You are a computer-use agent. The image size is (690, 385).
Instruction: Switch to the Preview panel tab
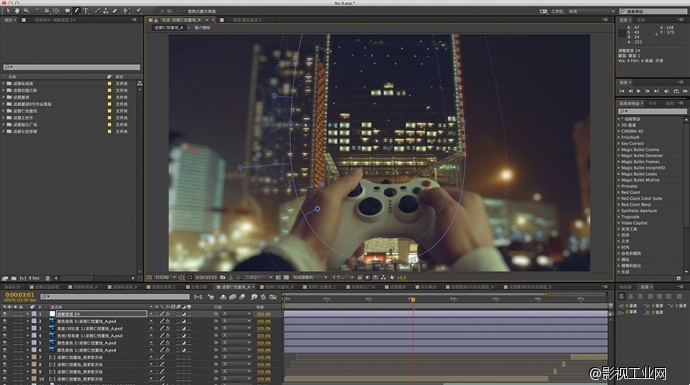(x=624, y=82)
